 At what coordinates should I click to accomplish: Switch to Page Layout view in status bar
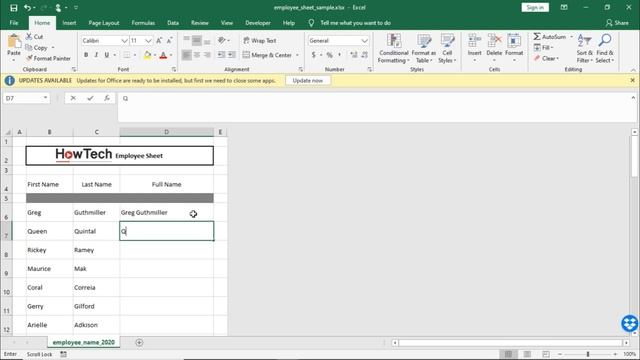(x=527, y=354)
